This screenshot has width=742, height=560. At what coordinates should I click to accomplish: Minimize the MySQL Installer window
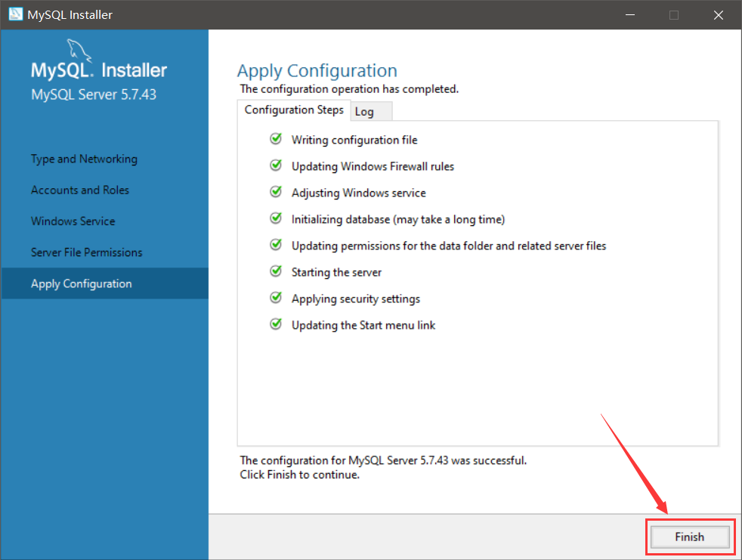coord(630,14)
